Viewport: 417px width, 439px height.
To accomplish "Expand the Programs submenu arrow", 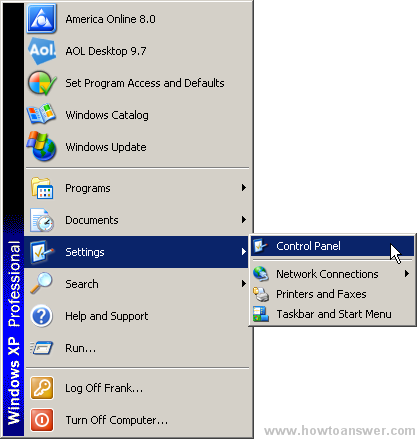I will 244,188.
